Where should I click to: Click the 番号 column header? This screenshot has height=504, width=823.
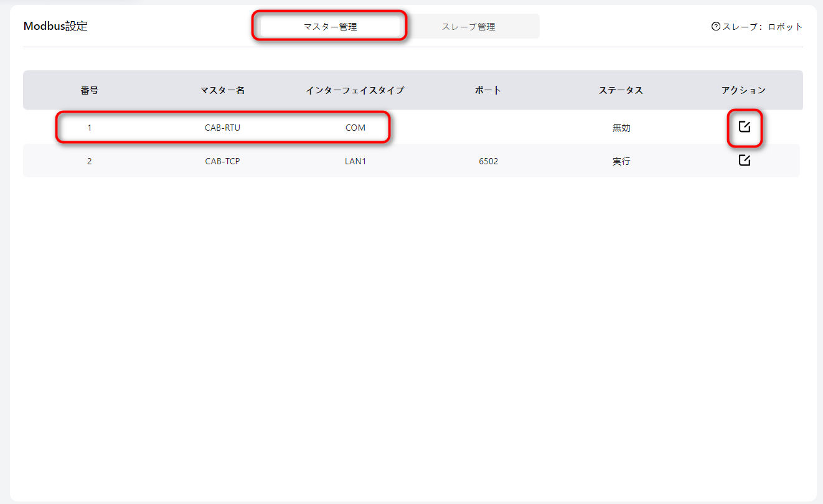tap(89, 90)
